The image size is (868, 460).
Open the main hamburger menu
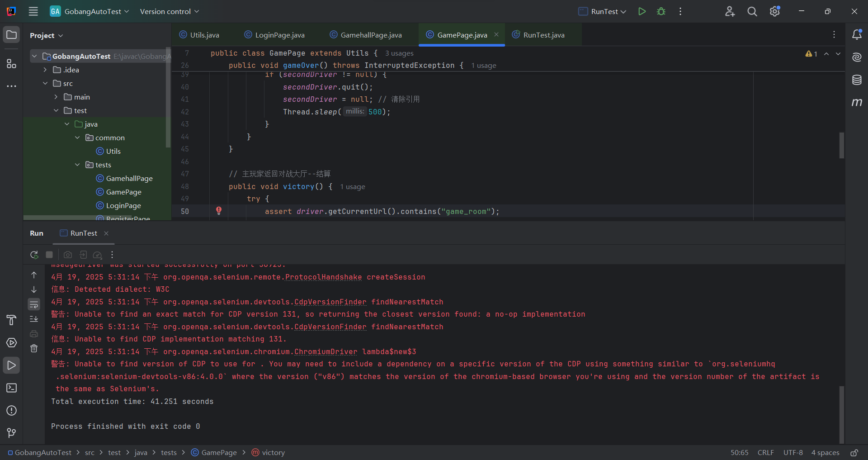tap(33, 11)
